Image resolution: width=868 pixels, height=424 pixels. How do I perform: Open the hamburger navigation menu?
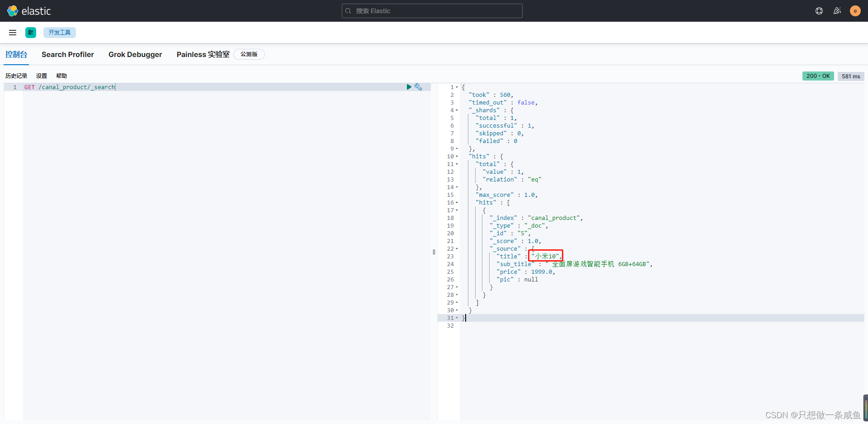[x=13, y=33]
